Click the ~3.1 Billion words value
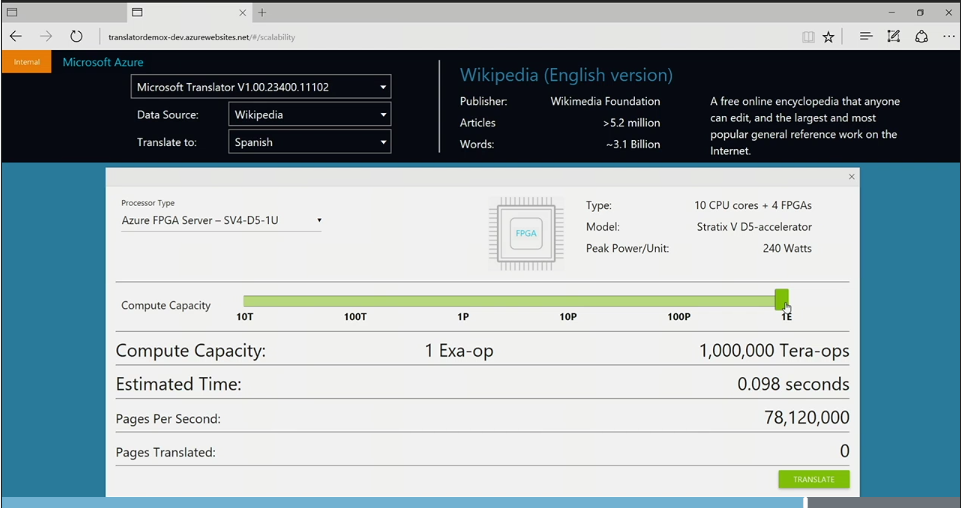The height and width of the screenshot is (508, 961). tap(633, 145)
